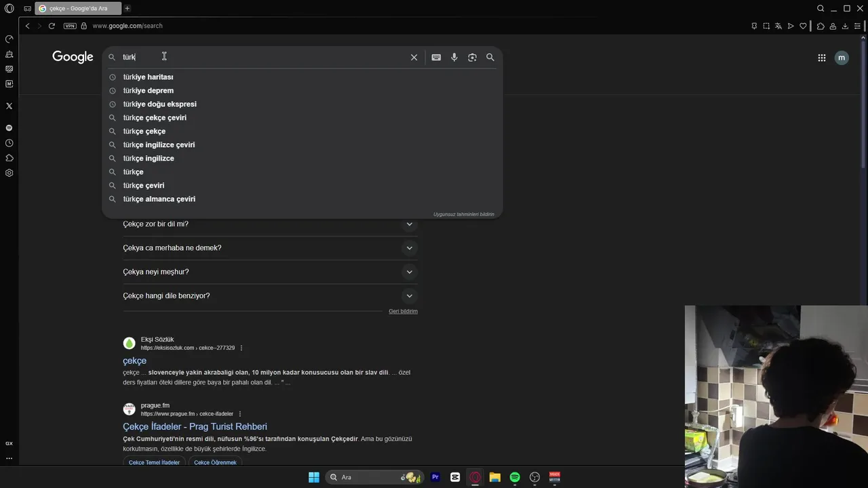Open the browser Downloads icon
868x488 pixels.
coord(845,26)
